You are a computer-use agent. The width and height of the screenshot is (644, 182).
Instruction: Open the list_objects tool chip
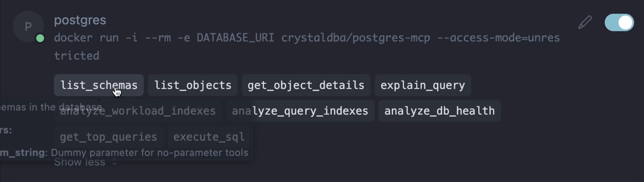click(x=193, y=85)
